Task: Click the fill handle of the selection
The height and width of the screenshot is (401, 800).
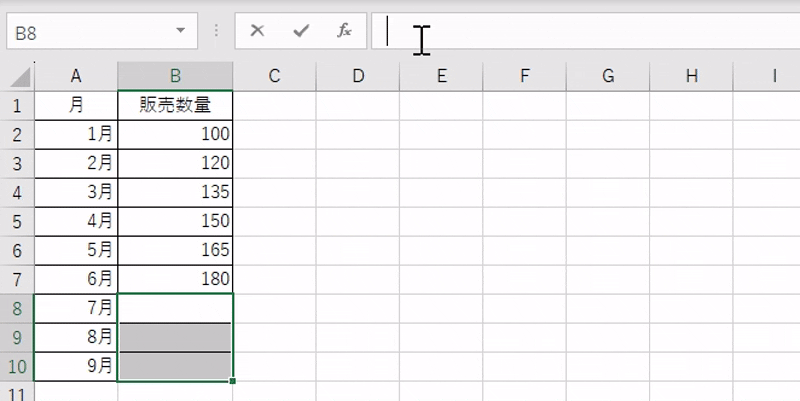Action: [x=233, y=381]
